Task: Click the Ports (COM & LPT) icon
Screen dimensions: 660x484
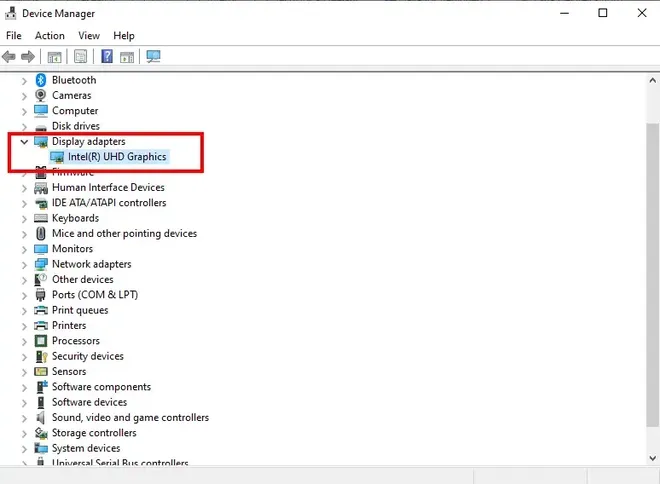Action: pos(40,295)
